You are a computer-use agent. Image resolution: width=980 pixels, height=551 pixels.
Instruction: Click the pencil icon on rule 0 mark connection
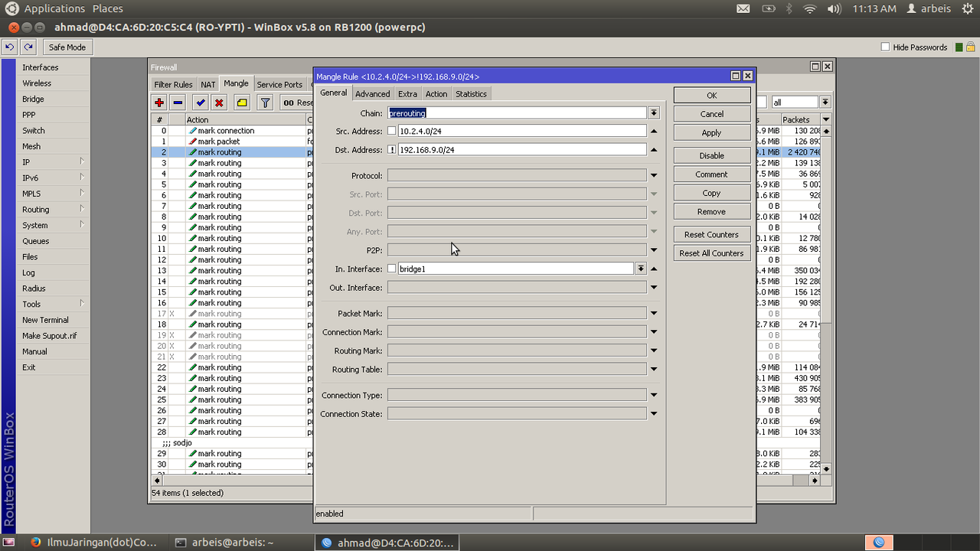(192, 131)
